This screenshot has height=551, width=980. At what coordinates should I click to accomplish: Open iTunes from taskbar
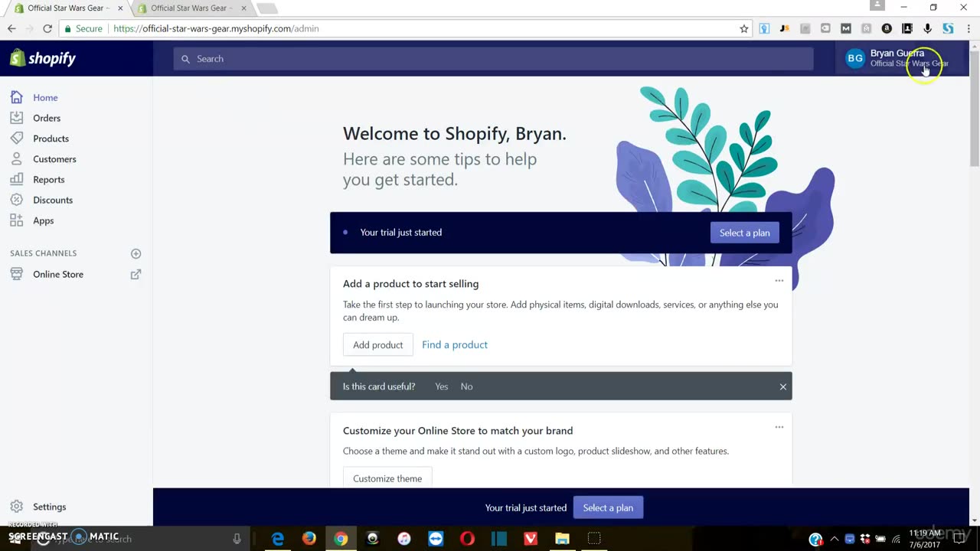[x=404, y=539]
